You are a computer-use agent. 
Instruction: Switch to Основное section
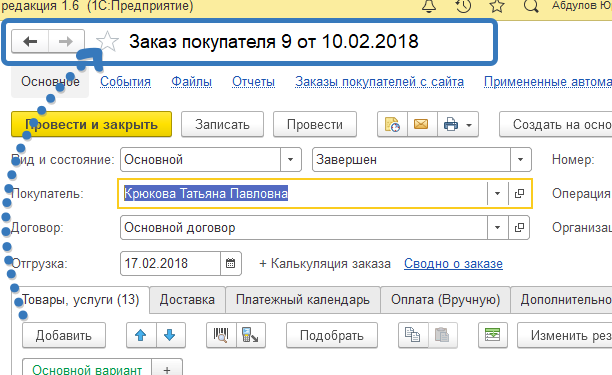pos(50,82)
